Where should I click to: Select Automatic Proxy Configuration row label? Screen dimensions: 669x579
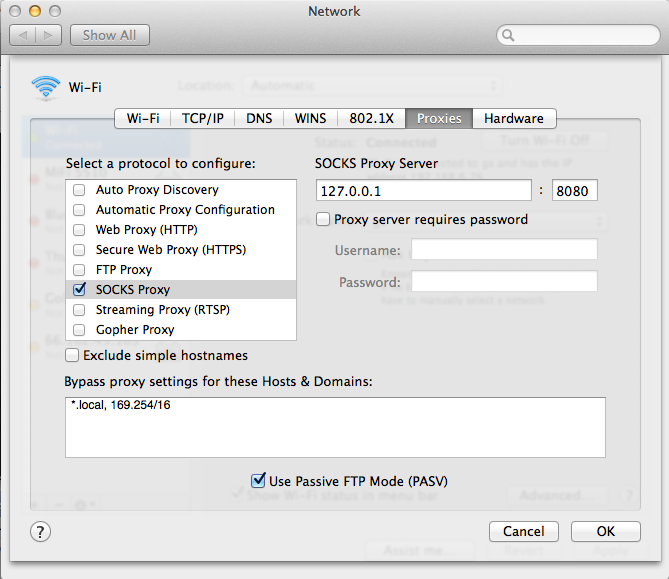click(185, 210)
